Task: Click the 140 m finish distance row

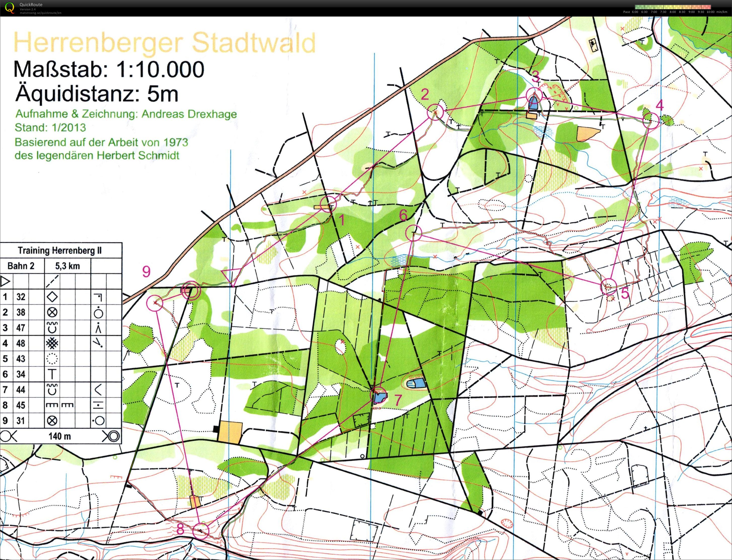Action: pos(60,436)
